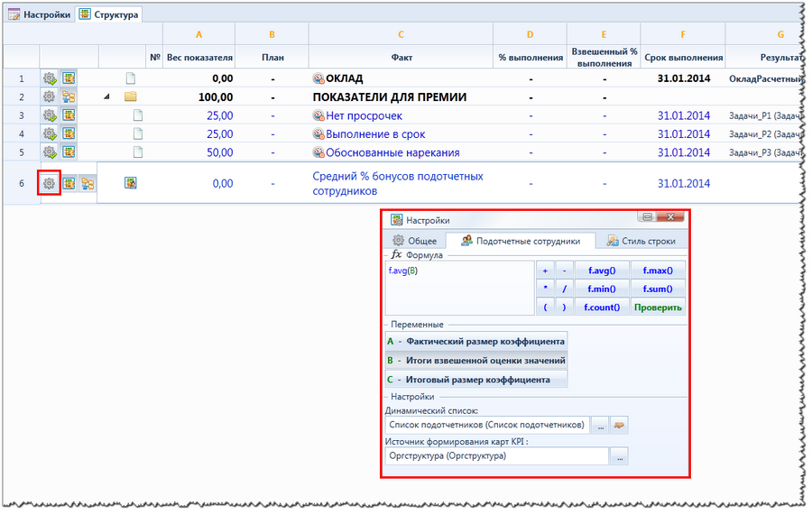Open settings gear icon in row 3
The width and height of the screenshot is (812, 514).
pyautogui.click(x=50, y=115)
